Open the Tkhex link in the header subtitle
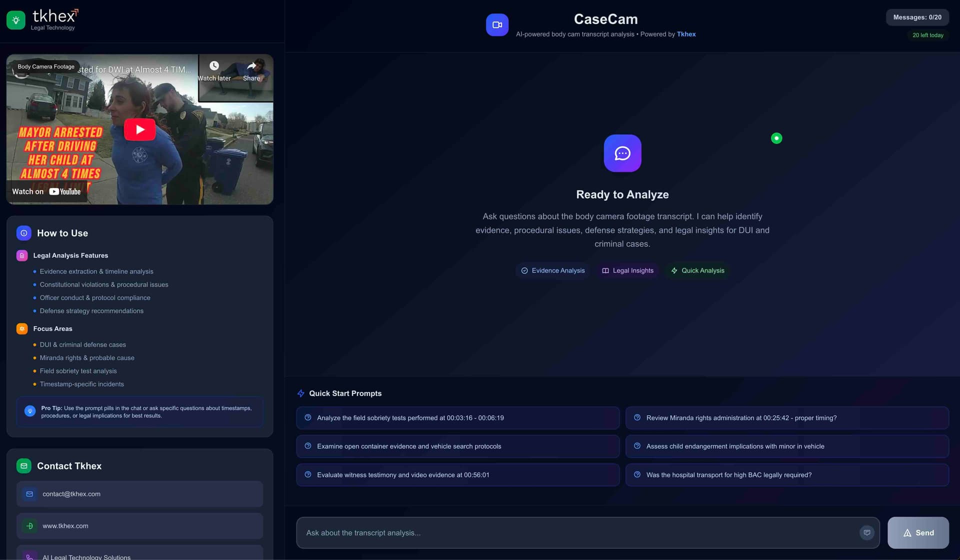This screenshot has height=560, width=960. coord(686,34)
